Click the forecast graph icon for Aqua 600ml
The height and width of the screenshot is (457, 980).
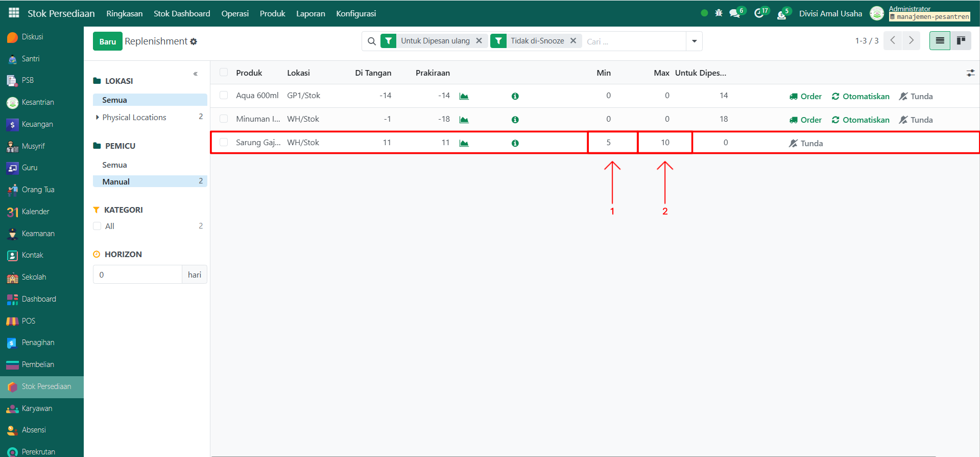pyautogui.click(x=464, y=96)
